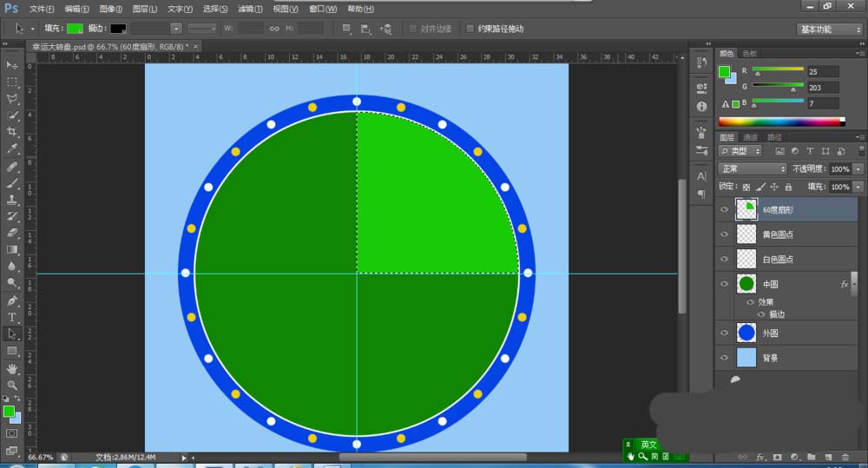The width and height of the screenshot is (868, 468).
Task: Select the Lasso tool
Action: point(11,99)
